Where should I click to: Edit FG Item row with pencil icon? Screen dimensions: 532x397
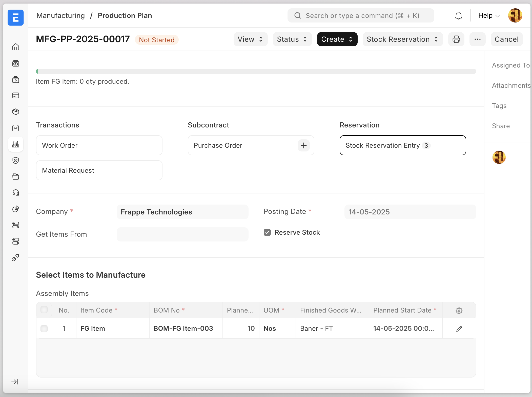(x=459, y=329)
